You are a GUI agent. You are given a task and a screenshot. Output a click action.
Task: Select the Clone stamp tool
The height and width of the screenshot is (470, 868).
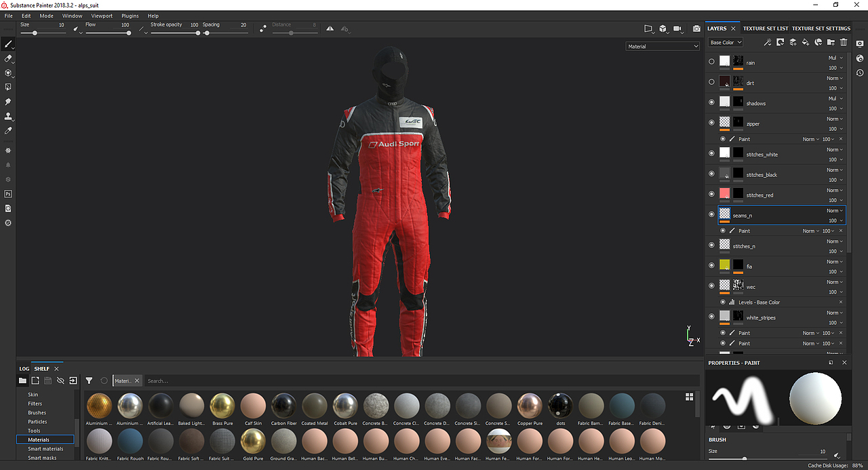(x=8, y=116)
